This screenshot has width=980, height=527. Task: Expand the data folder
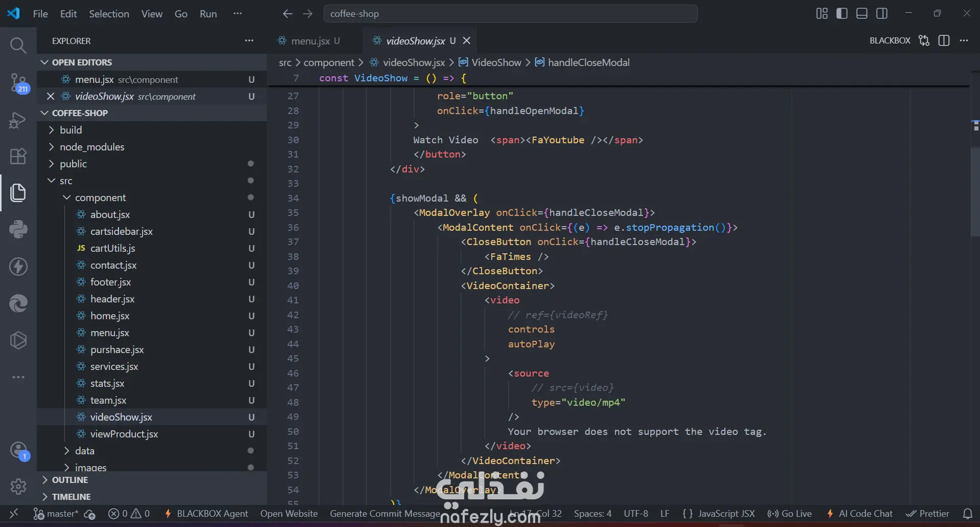pyautogui.click(x=152, y=451)
